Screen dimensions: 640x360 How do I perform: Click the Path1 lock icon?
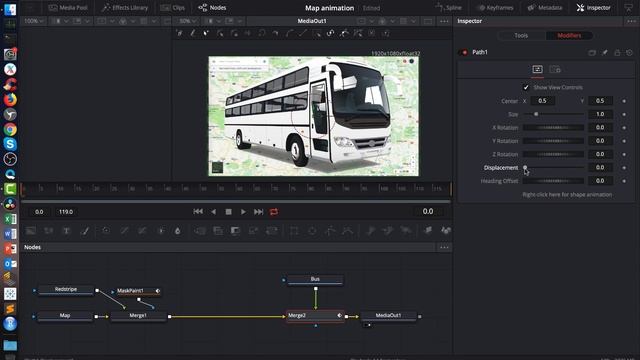617,52
